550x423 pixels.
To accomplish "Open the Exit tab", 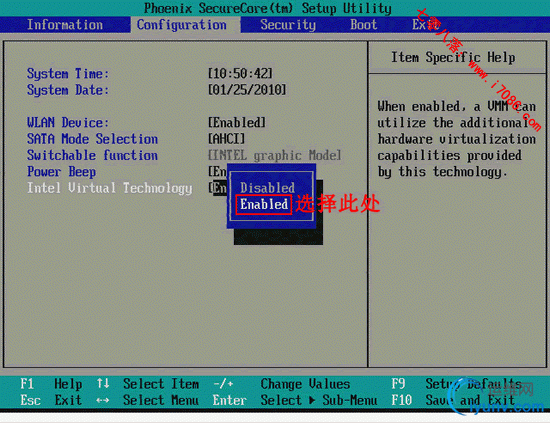I will pyautogui.click(x=425, y=25).
